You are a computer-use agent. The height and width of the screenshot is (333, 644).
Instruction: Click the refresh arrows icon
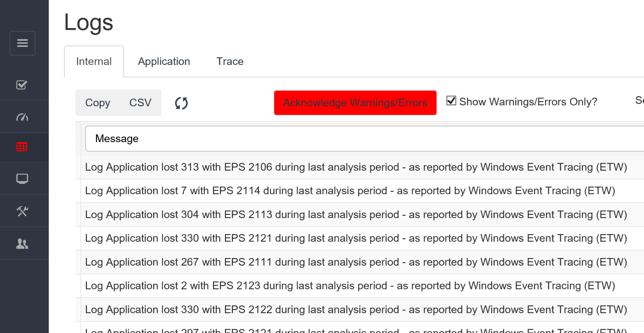(x=181, y=103)
